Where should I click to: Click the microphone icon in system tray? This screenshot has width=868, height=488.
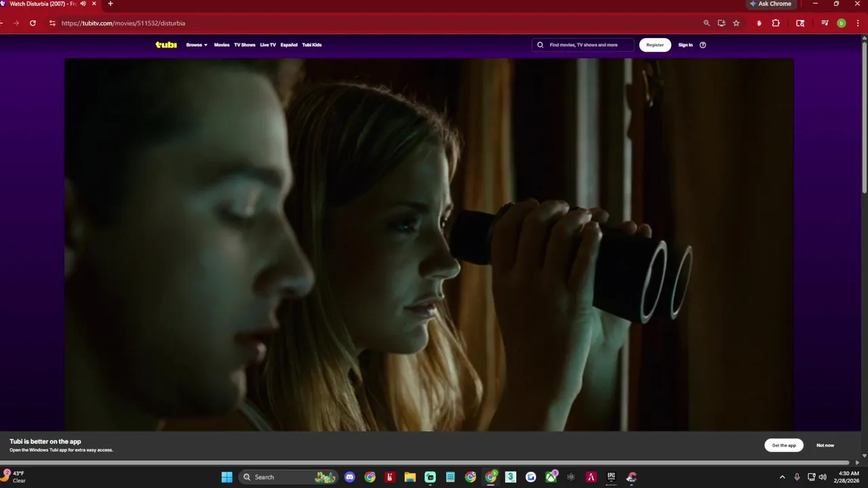click(x=797, y=477)
